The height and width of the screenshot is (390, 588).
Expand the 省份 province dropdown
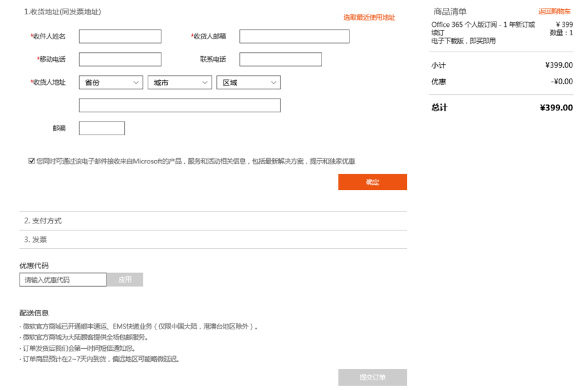tap(110, 82)
